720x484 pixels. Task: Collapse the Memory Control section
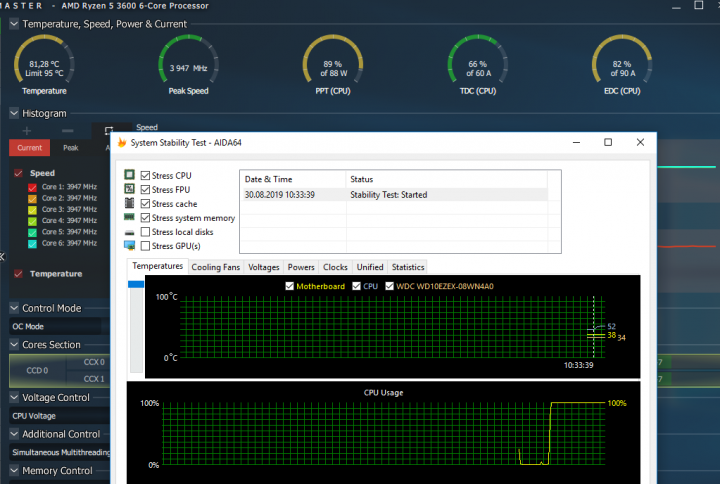click(14, 471)
